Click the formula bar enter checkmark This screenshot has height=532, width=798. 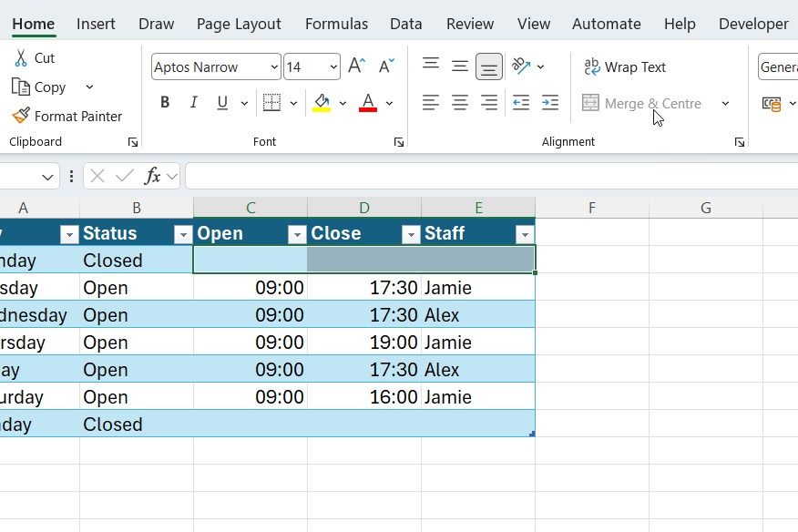pos(124,177)
